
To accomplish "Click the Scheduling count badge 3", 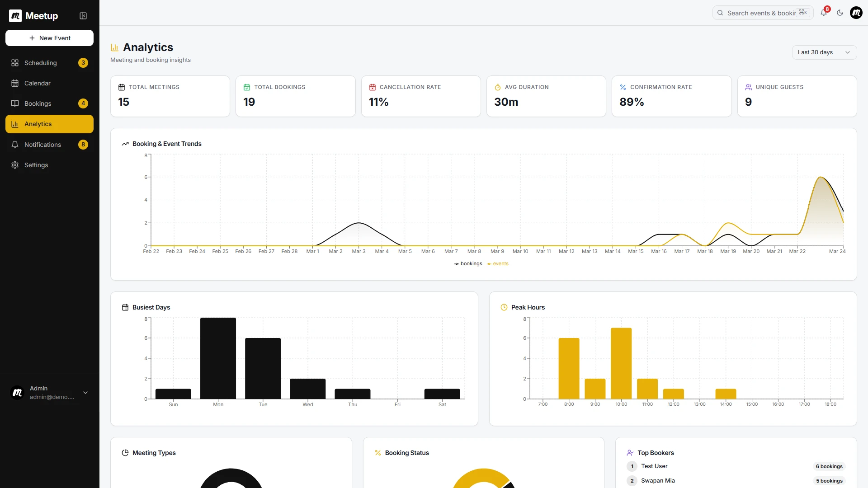I will click(83, 63).
